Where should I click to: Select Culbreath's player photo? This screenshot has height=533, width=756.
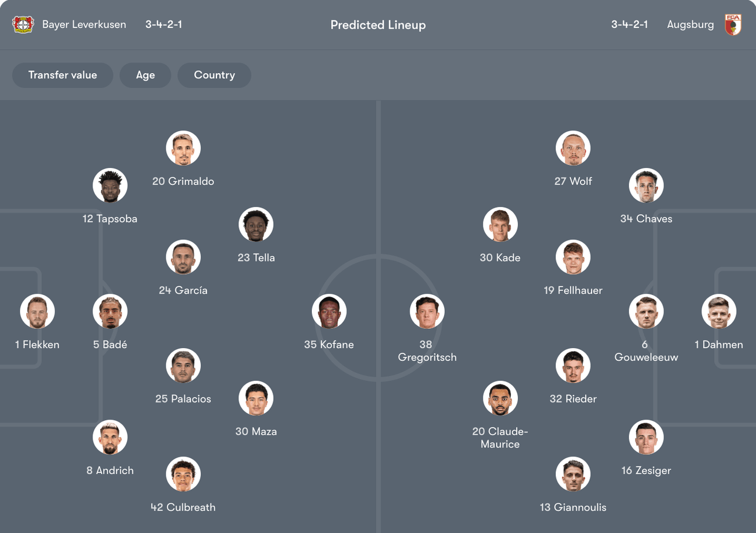point(183,474)
